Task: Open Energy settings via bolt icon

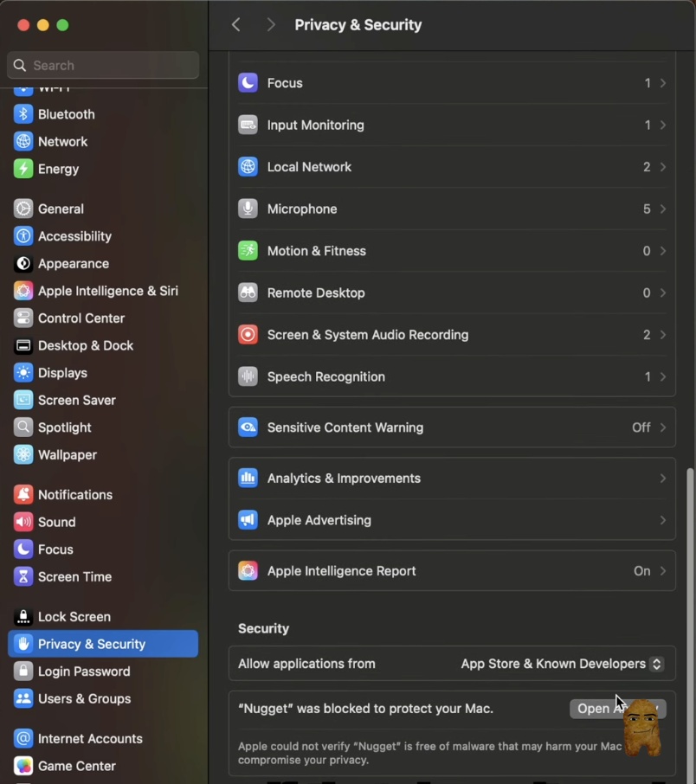Action: coord(23,169)
